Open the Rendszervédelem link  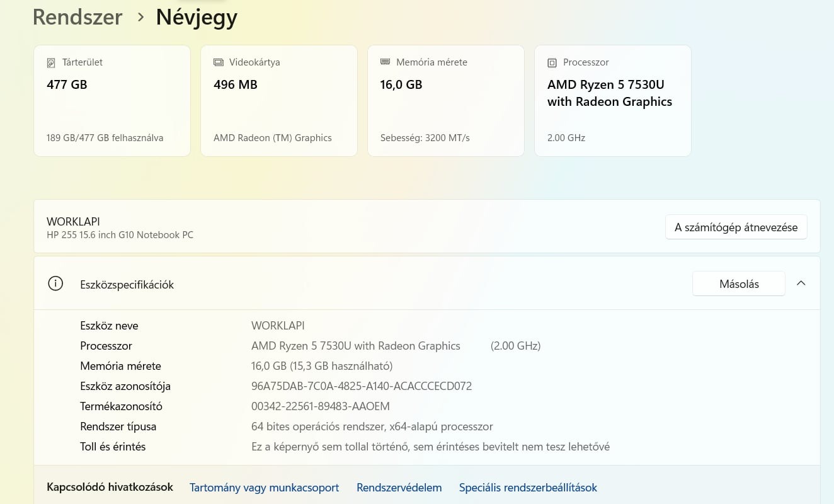(x=399, y=488)
